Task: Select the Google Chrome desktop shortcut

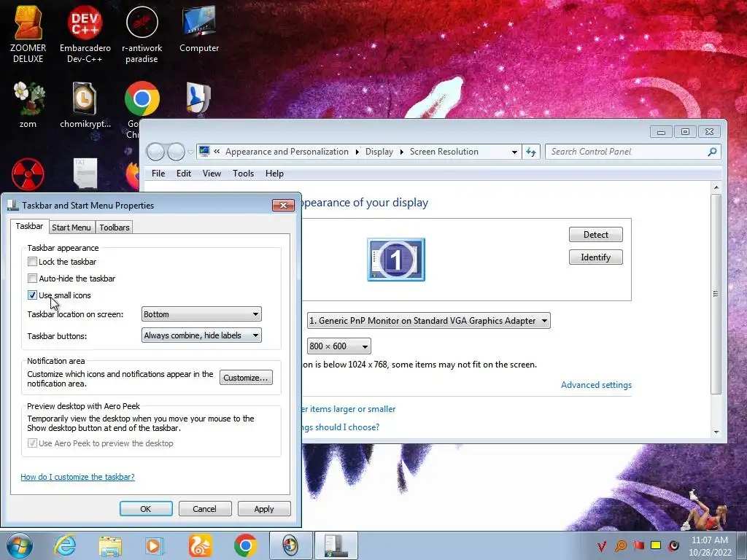Action: point(142,99)
